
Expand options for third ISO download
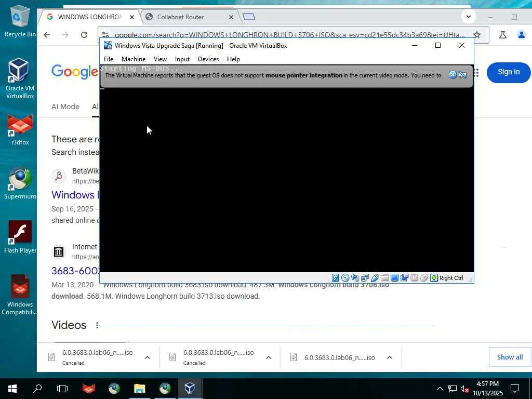click(390, 357)
